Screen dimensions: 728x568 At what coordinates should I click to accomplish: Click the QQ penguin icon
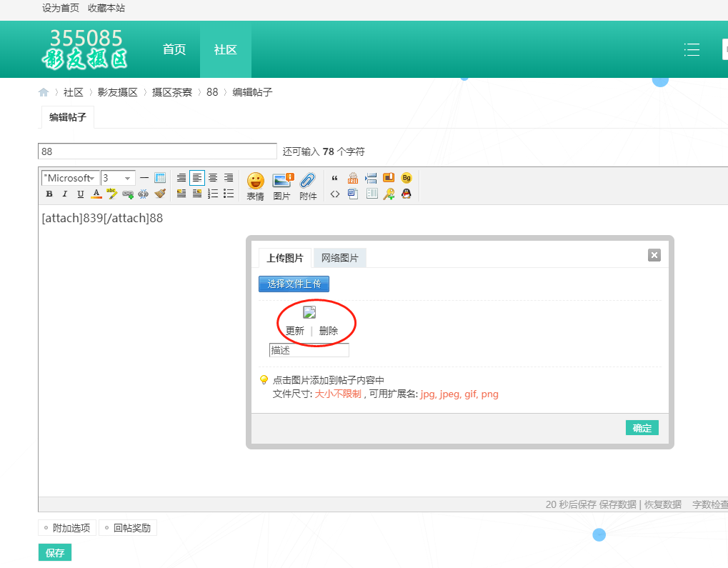tap(407, 194)
